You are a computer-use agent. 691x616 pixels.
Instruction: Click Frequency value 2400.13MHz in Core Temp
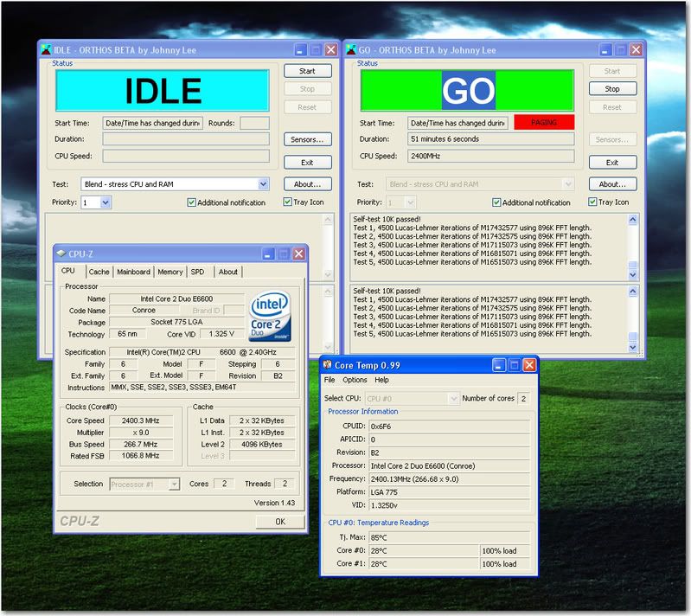(449, 478)
